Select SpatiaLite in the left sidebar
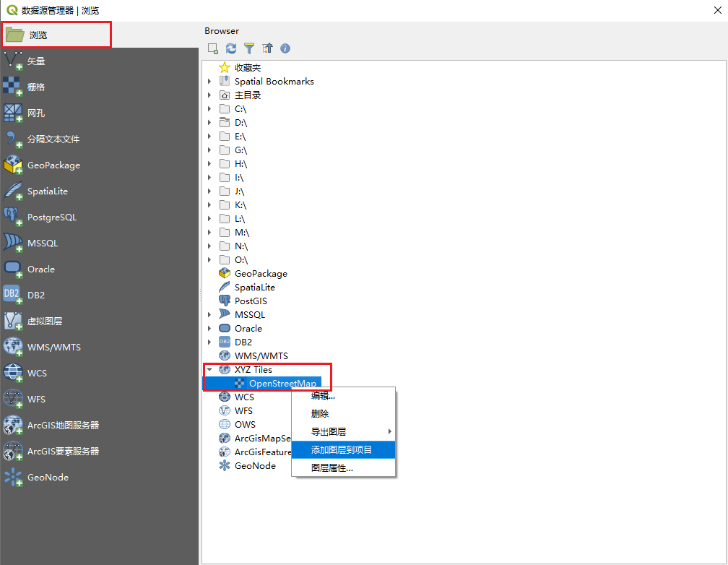Screen dimensions: 728x565 point(100,191)
